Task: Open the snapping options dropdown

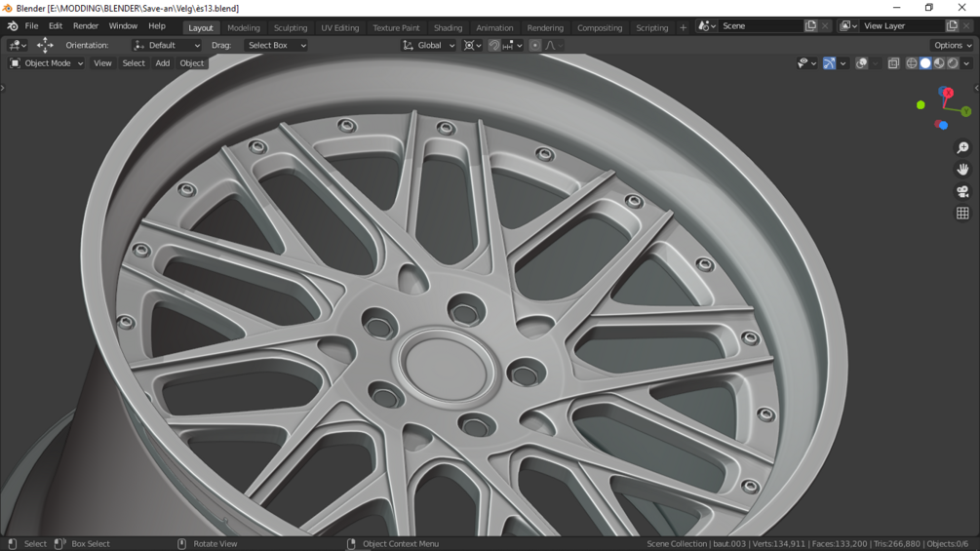Action: coord(513,45)
